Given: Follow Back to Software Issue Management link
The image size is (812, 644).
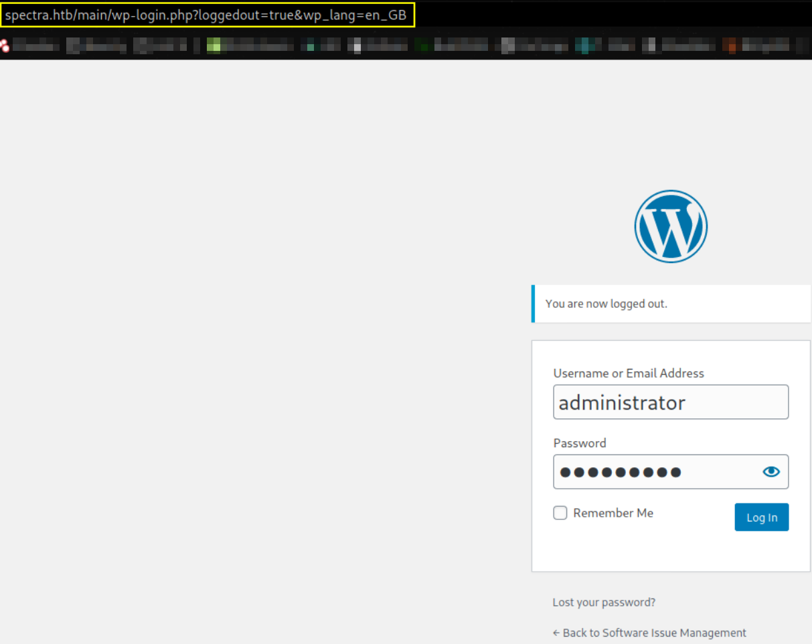Looking at the screenshot, I should [649, 633].
